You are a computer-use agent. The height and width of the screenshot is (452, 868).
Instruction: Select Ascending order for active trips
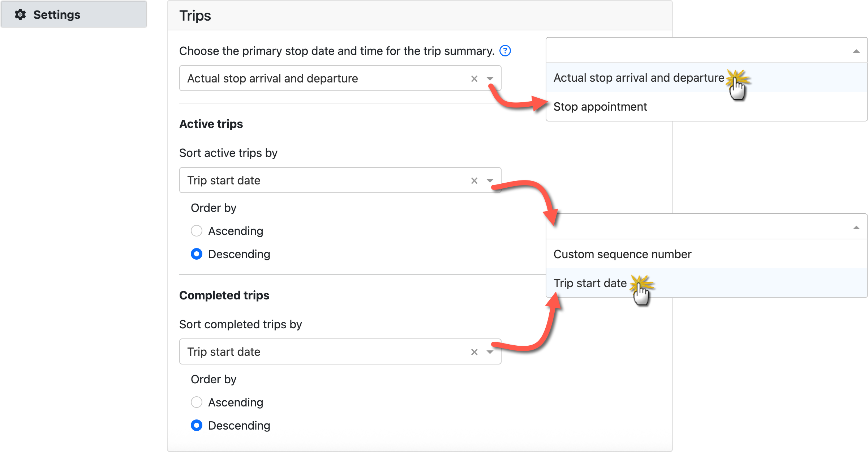pos(197,231)
